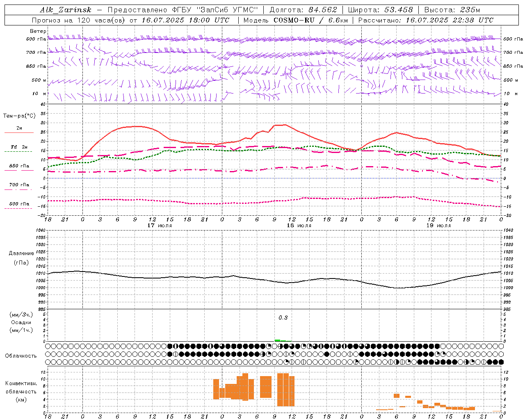Click the '(км)' convective height unit

(x=21, y=399)
